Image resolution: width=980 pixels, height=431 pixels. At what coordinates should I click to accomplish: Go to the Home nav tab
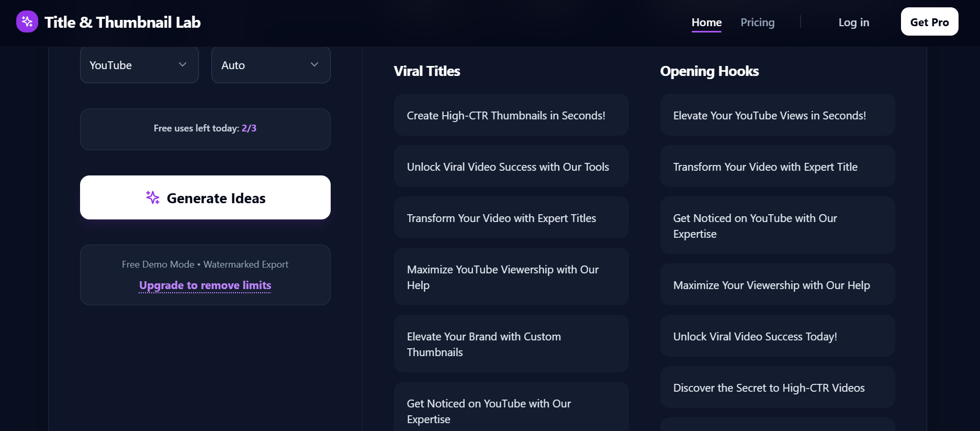point(706,23)
